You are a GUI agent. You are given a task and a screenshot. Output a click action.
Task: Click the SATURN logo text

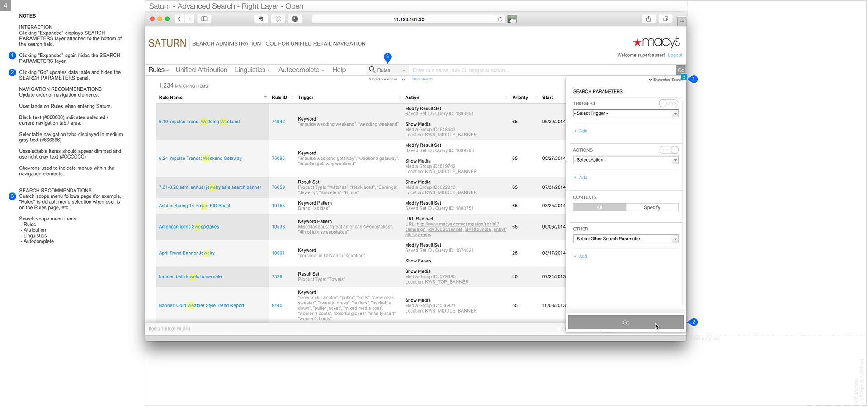(x=167, y=43)
